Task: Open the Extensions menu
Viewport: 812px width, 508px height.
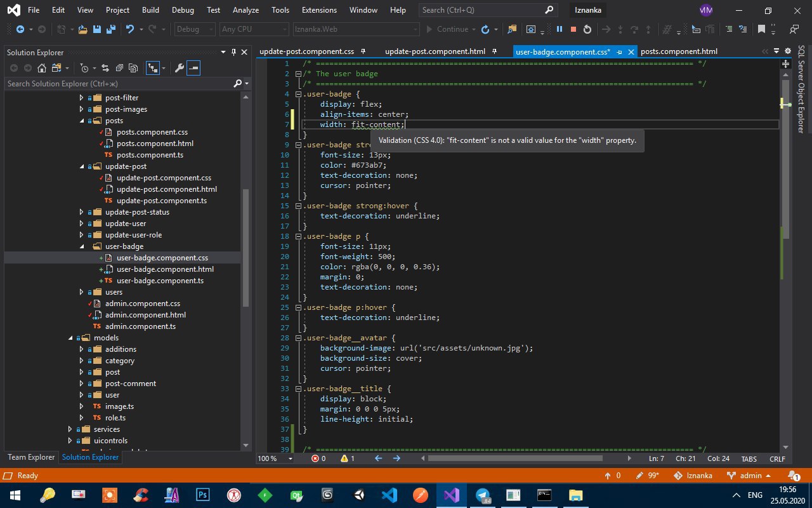Action: point(319,10)
